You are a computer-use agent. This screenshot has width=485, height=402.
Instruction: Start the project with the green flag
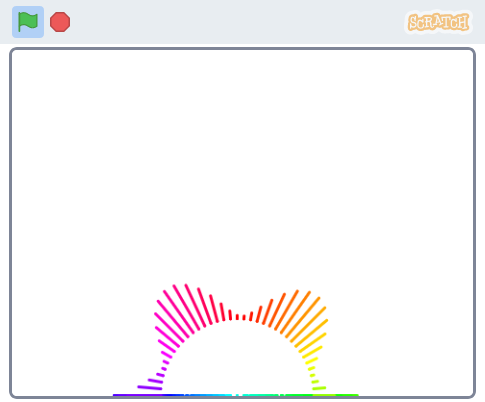(x=28, y=22)
